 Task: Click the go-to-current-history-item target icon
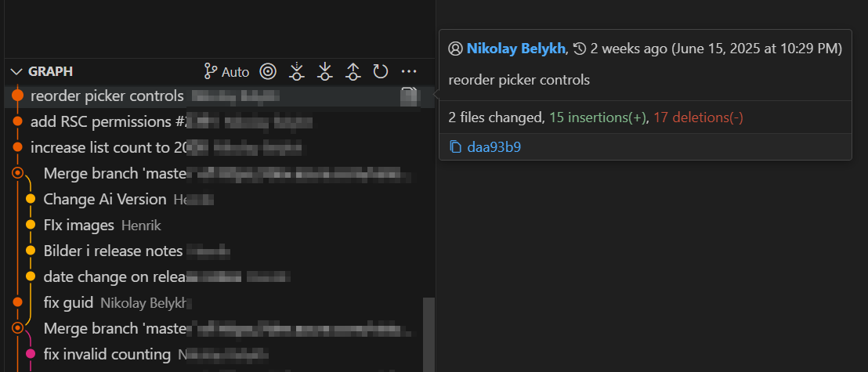point(269,72)
